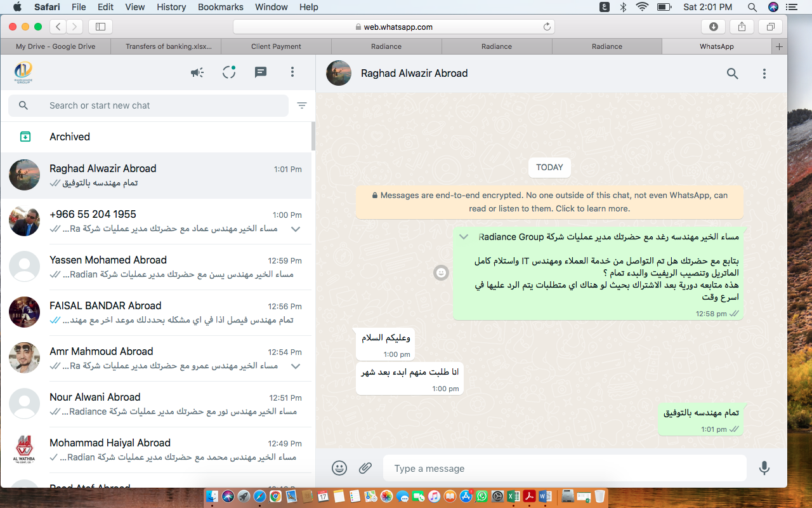The image size is (812, 508).
Task: Open chat with +966 55 204 1955
Action: [155, 222]
